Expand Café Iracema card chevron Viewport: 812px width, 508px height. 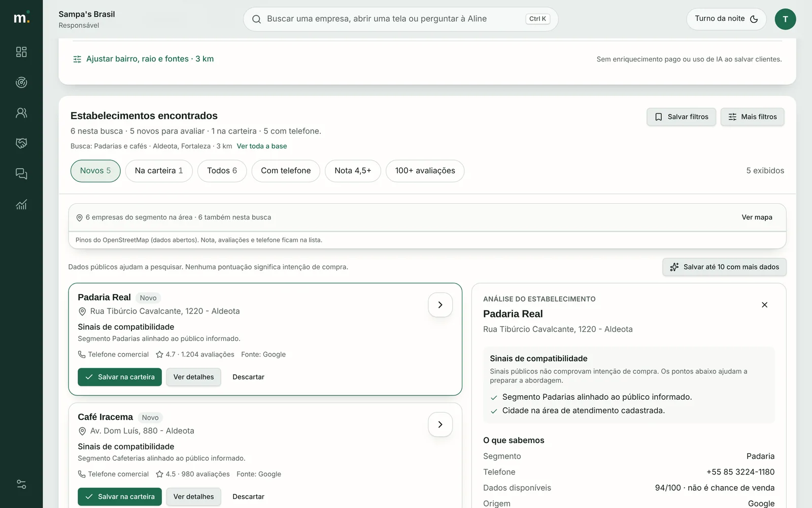(x=440, y=424)
